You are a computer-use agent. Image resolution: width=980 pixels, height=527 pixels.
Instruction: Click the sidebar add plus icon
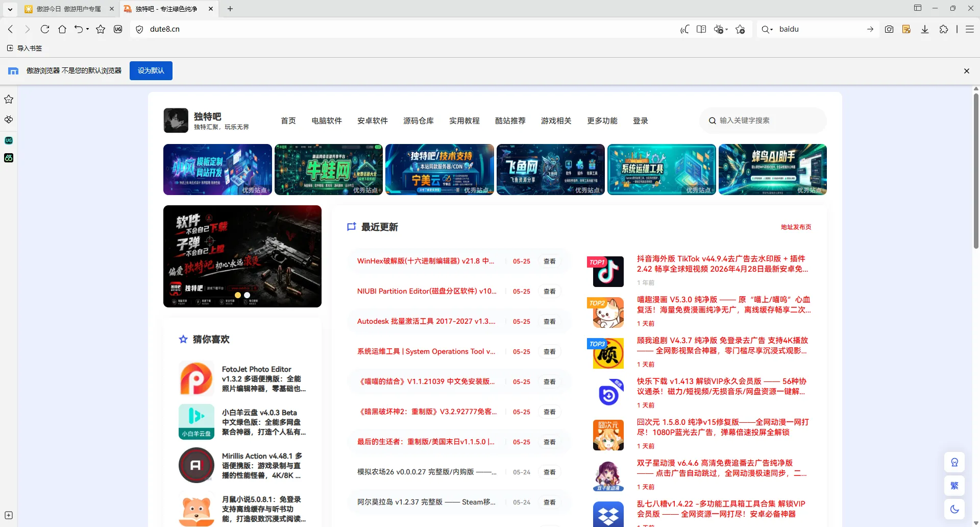[x=9, y=515]
